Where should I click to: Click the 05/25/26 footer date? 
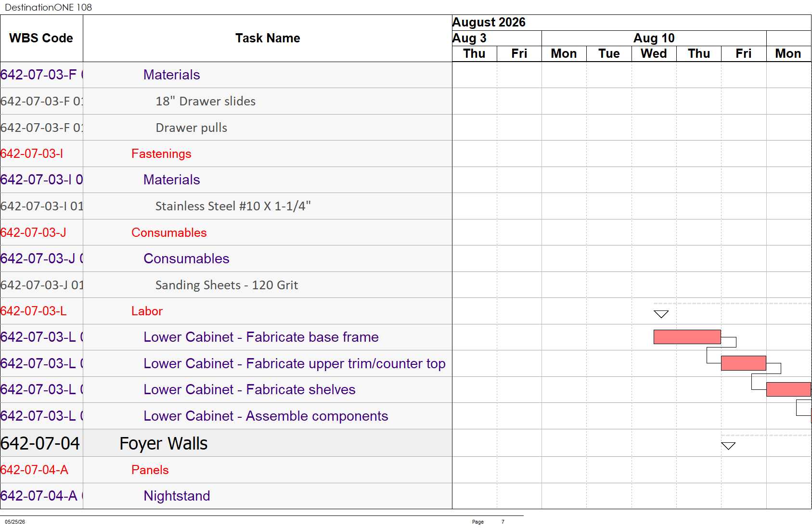click(x=15, y=522)
